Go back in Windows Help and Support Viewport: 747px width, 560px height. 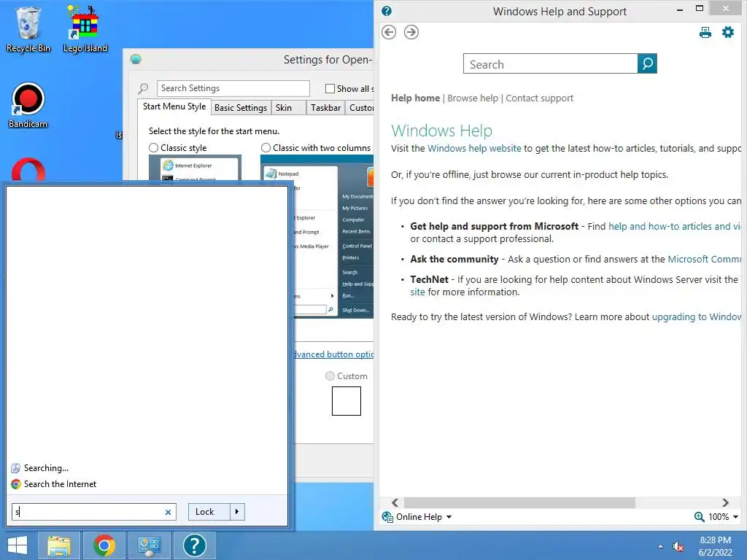pos(389,32)
